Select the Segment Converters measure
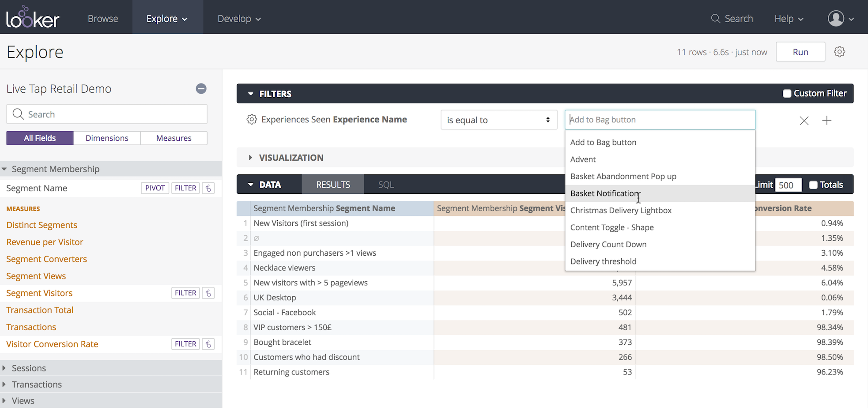Screen dimensions: 868x408 click(x=46, y=259)
